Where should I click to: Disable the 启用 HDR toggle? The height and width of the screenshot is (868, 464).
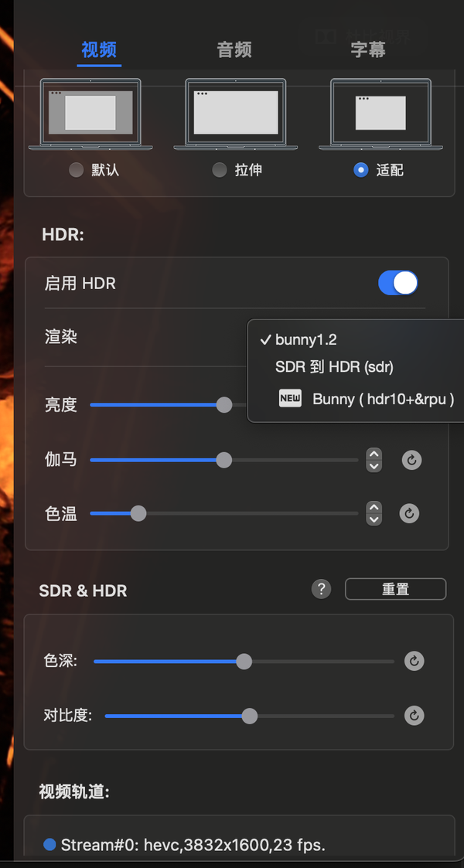point(397,283)
